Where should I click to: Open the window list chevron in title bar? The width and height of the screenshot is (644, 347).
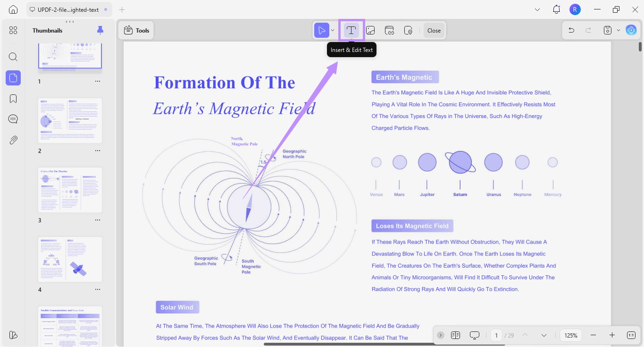pyautogui.click(x=537, y=9)
